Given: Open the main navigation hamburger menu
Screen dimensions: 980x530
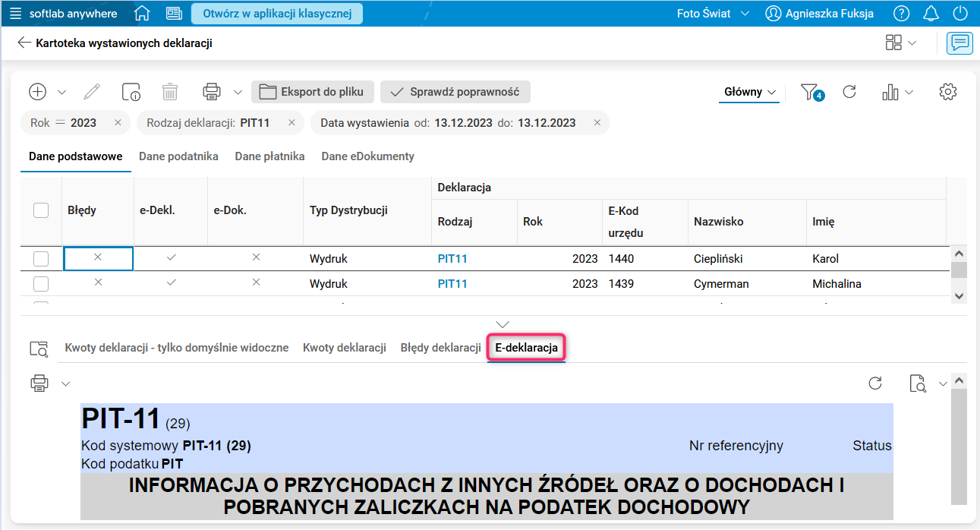Looking at the screenshot, I should [16, 13].
